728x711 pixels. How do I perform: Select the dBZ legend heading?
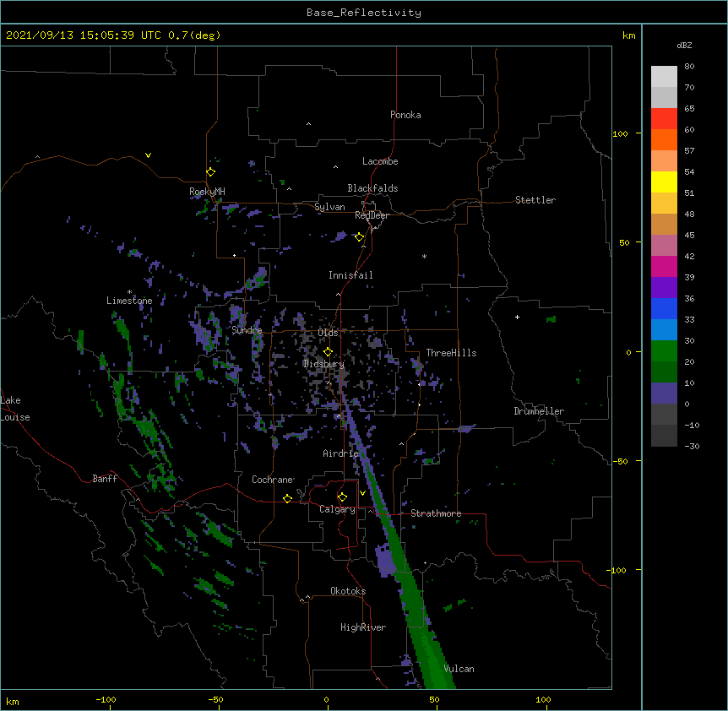click(x=684, y=46)
